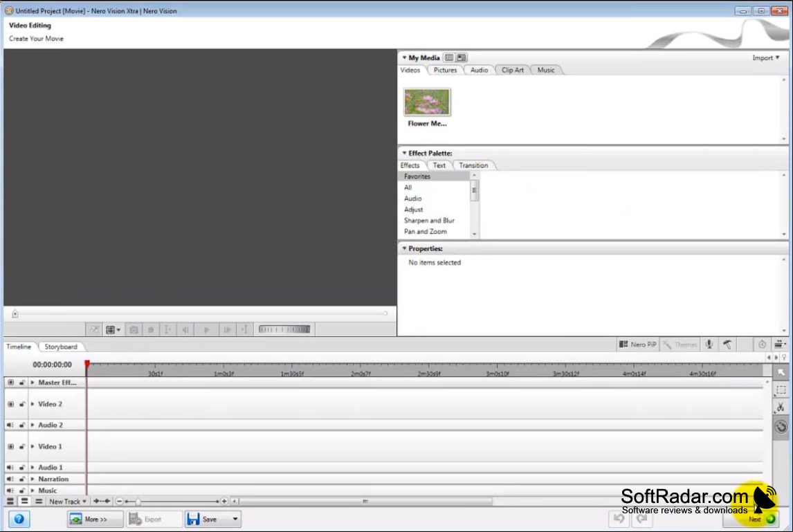Toggle visibility of Master Effects track
793x532 pixels.
(10, 383)
